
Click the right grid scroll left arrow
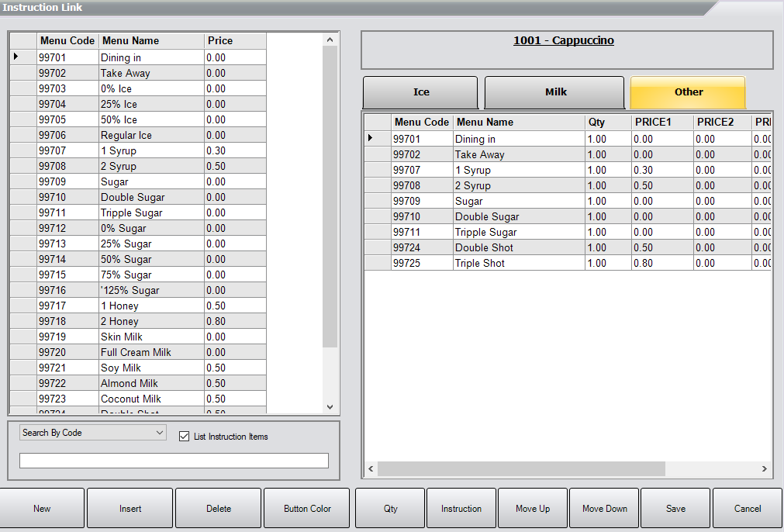click(x=371, y=468)
